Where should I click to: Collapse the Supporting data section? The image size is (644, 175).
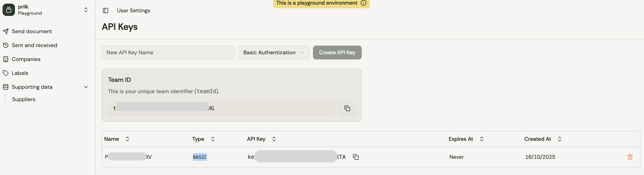click(x=86, y=87)
